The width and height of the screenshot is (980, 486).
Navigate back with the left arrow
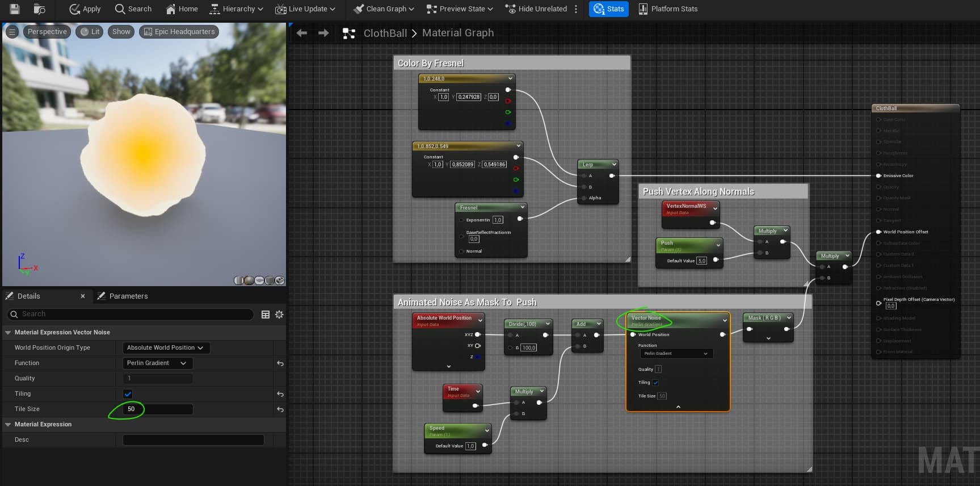(x=302, y=33)
